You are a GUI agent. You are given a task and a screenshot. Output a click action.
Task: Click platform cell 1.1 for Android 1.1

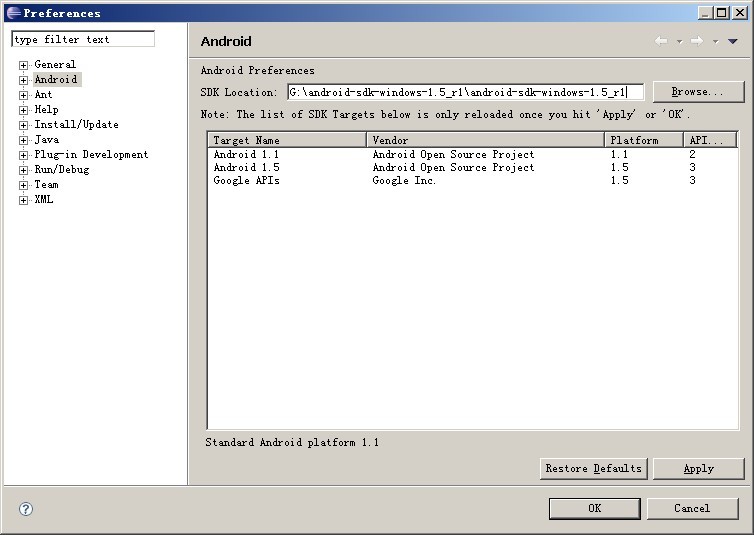pyautogui.click(x=619, y=154)
